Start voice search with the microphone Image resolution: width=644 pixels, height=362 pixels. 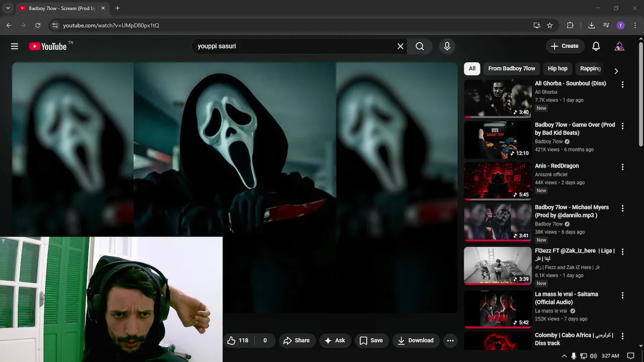coord(447,46)
